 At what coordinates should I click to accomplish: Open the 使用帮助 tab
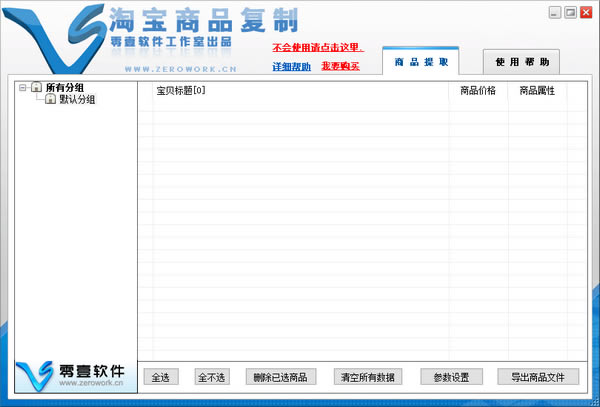pos(521,62)
